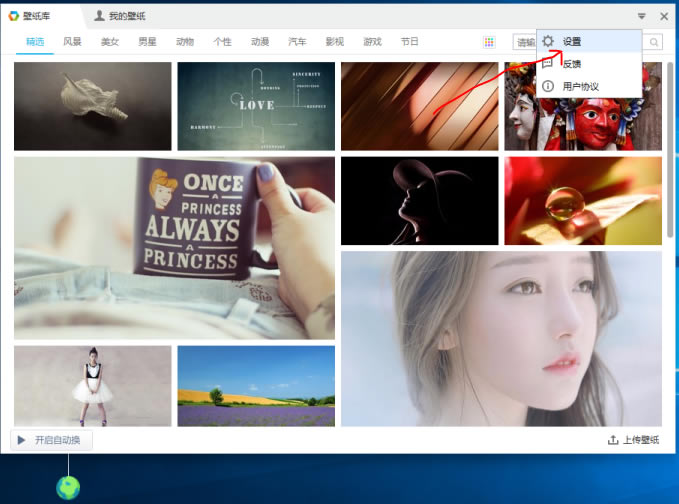The height and width of the screenshot is (504, 679).
Task: Open the 壁纸库 tab
Action: [x=29, y=16]
